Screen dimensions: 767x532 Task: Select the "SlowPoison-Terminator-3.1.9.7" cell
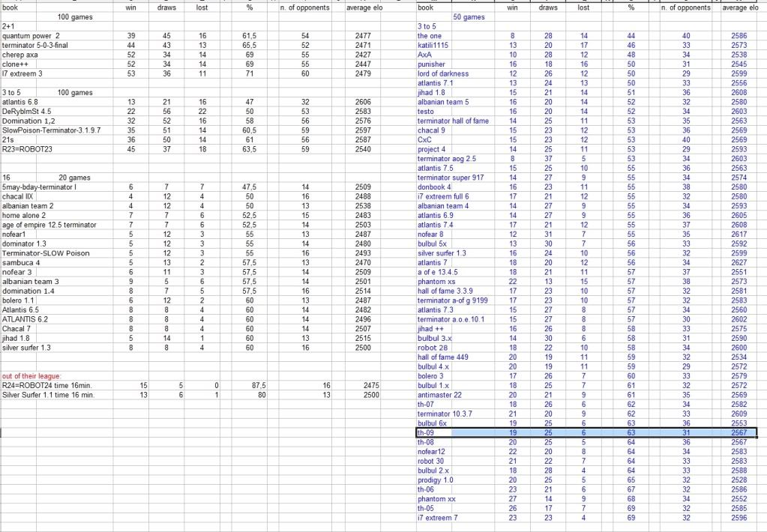52,130
